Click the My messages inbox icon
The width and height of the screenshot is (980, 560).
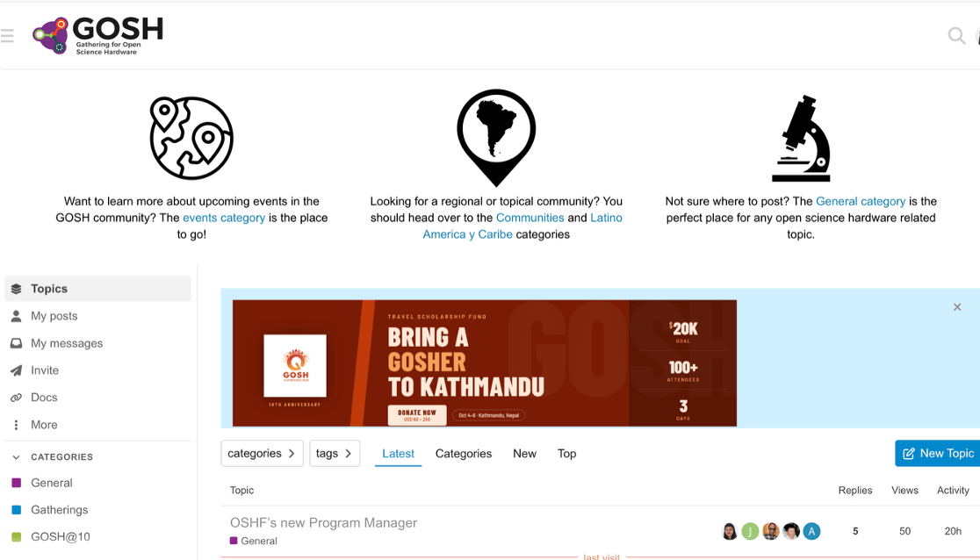(17, 343)
